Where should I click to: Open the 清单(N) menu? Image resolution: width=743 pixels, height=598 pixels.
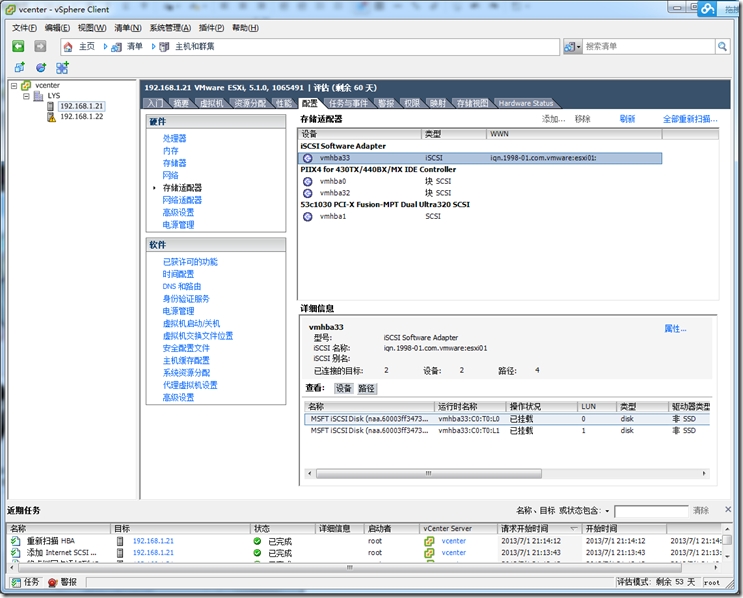pyautogui.click(x=128, y=28)
